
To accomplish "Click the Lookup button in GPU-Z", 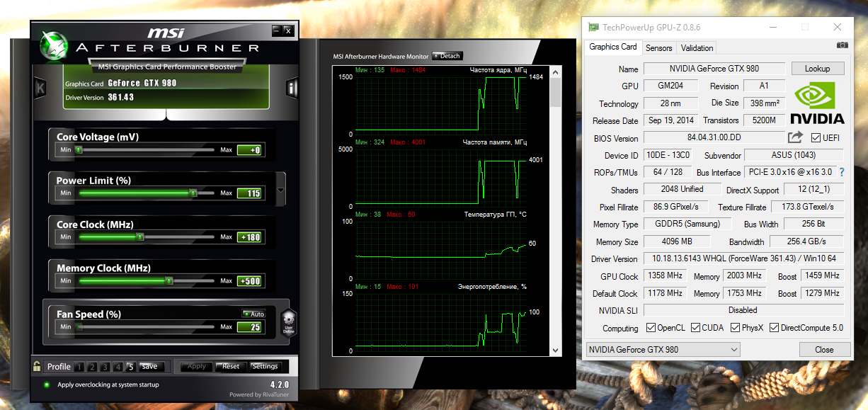I will (x=817, y=69).
